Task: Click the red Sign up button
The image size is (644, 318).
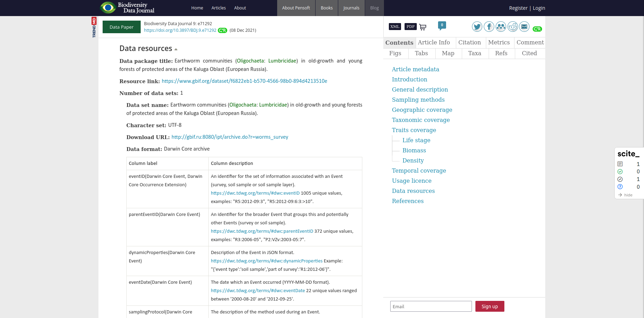Action: 489,306
